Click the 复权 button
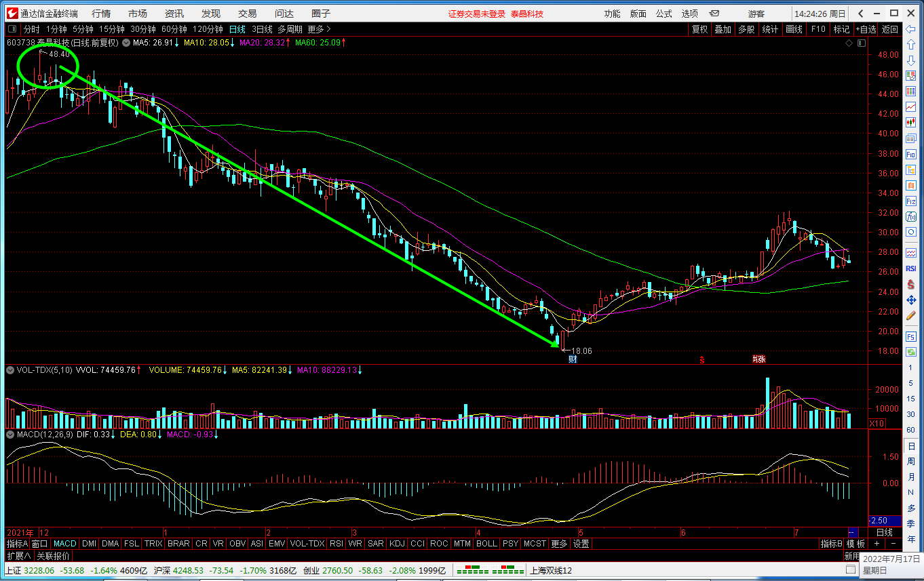This screenshot has height=581, width=924. click(699, 29)
